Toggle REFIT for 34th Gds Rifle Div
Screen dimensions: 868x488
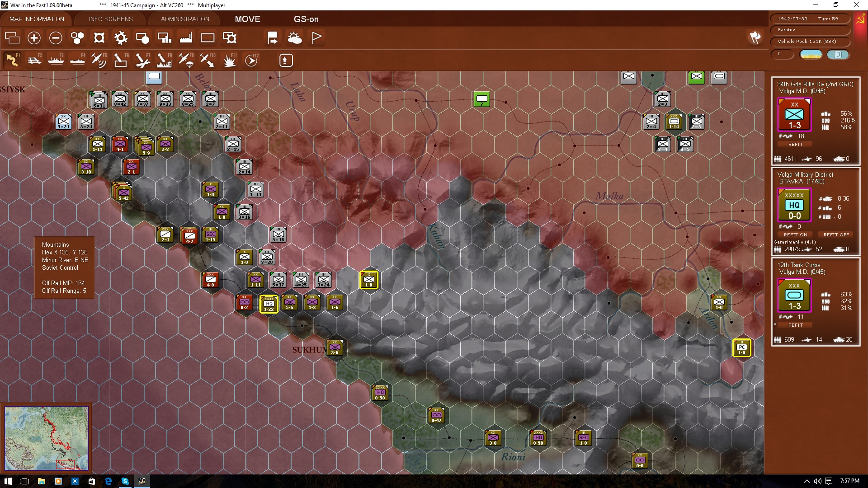point(796,144)
